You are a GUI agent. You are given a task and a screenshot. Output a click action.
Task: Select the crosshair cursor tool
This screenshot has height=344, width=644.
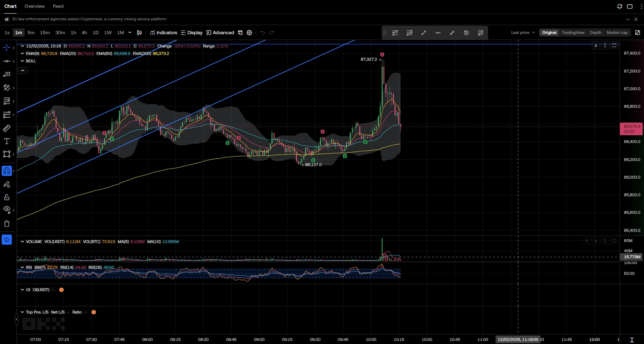click(x=7, y=48)
